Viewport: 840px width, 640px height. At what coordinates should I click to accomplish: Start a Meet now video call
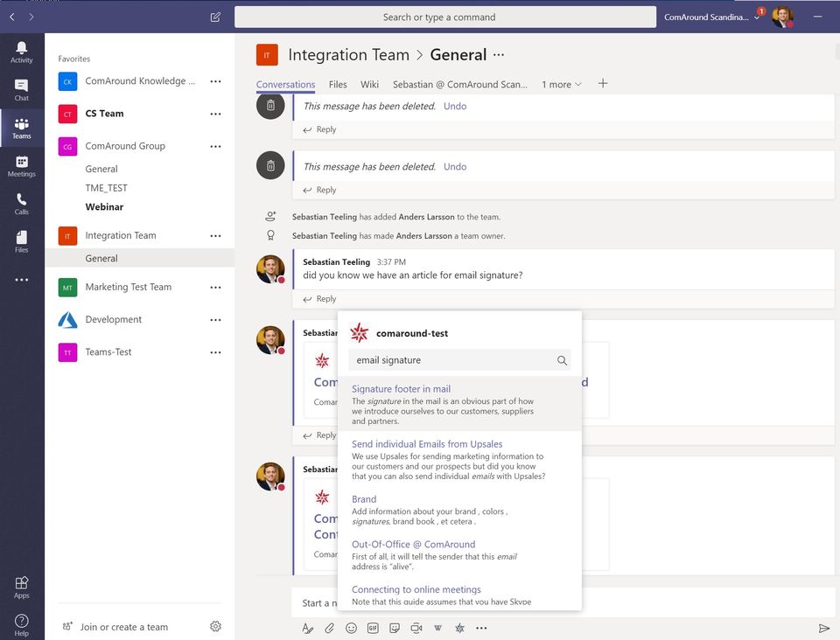416,628
